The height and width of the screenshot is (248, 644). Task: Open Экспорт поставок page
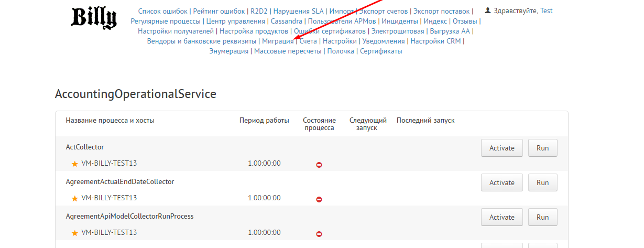tap(442, 11)
